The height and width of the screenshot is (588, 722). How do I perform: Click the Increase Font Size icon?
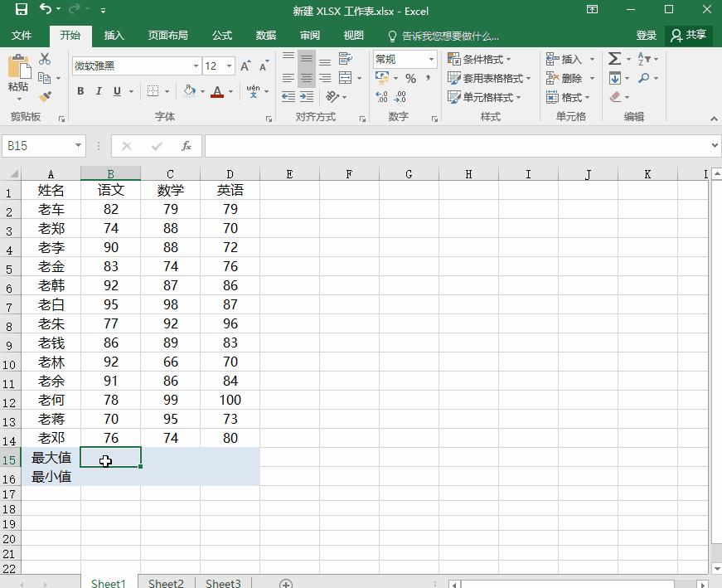(245, 66)
